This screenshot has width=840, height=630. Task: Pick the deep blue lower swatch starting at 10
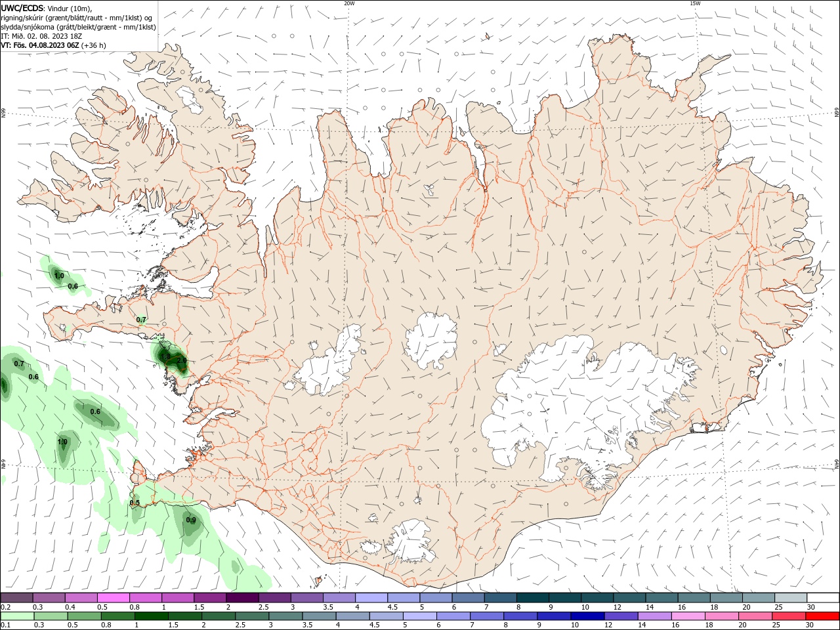pyautogui.click(x=588, y=616)
